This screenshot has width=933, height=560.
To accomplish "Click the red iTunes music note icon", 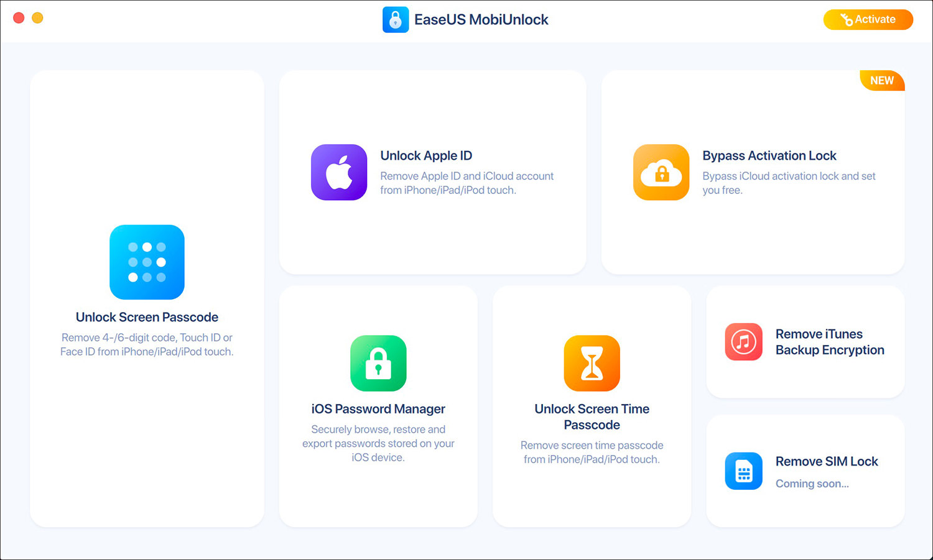I will pyautogui.click(x=744, y=342).
